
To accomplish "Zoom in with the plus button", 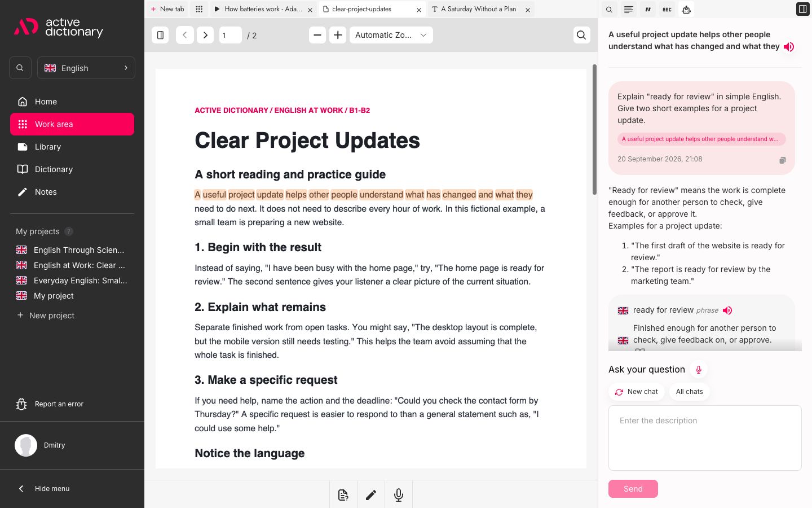I will [x=338, y=35].
